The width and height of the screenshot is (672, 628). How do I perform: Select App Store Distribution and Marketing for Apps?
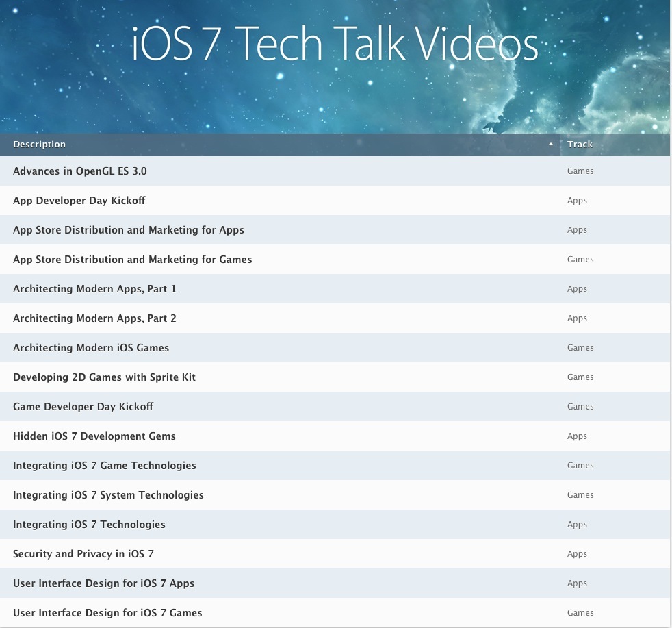[129, 230]
